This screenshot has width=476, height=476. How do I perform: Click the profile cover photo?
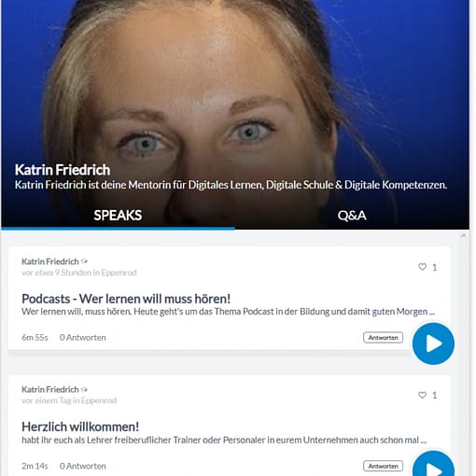click(235, 93)
